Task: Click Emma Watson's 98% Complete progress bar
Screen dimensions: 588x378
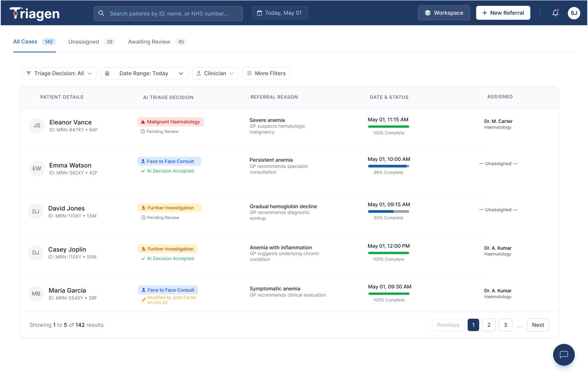Action: [388, 166]
